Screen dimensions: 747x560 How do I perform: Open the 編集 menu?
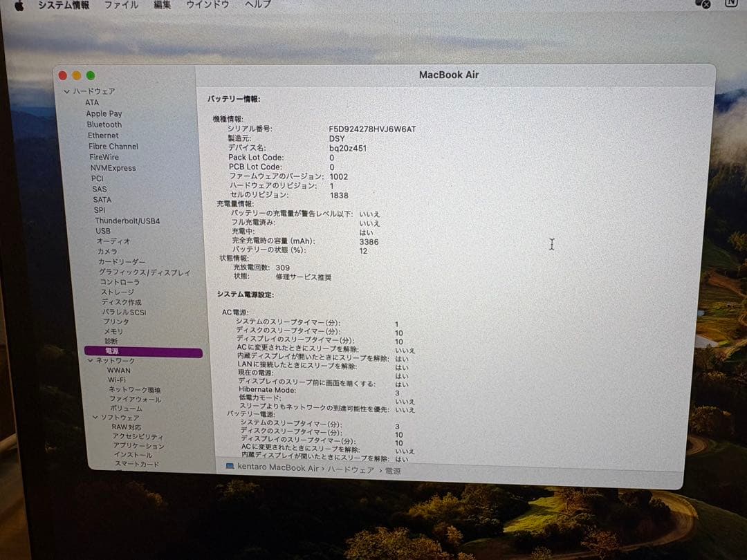click(163, 6)
